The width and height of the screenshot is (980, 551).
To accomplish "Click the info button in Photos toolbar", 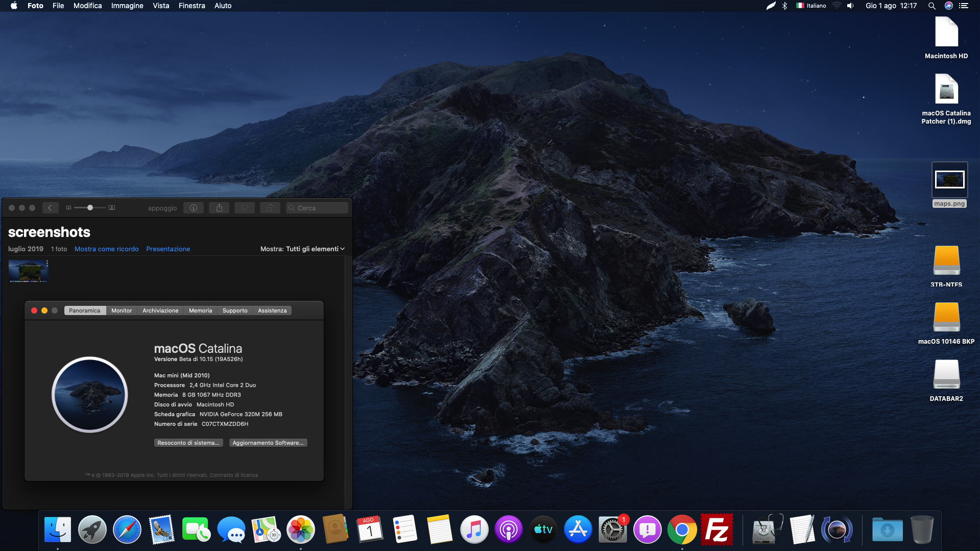I will (194, 208).
